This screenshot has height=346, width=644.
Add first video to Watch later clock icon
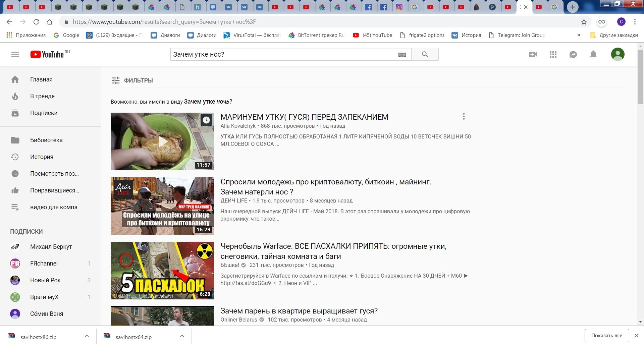tap(206, 120)
